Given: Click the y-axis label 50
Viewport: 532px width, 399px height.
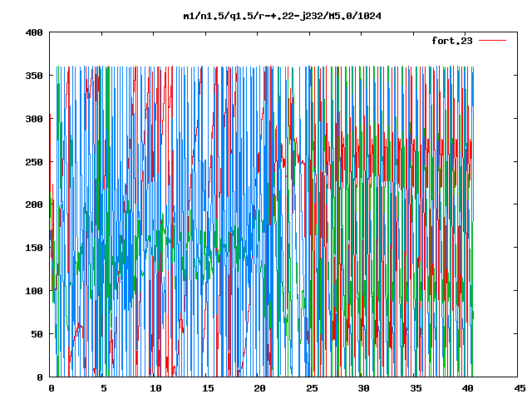Looking at the screenshot, I should (x=37, y=334).
